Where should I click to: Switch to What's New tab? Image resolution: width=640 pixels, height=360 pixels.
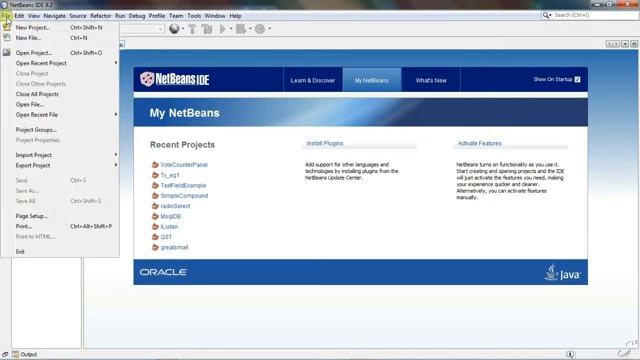[431, 80]
